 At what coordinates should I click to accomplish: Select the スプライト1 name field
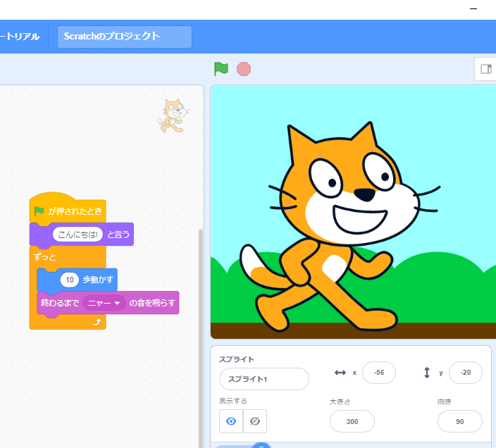(263, 379)
